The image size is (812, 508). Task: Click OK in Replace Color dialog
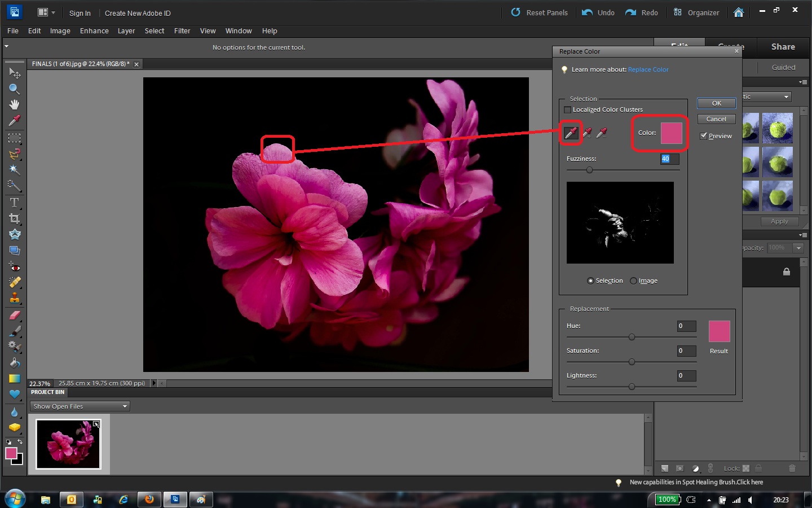tap(716, 103)
